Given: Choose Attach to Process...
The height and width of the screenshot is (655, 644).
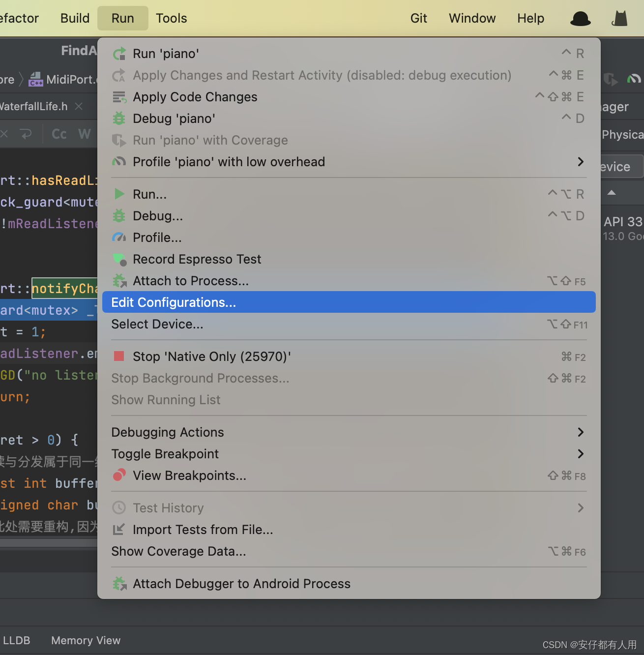Looking at the screenshot, I should coord(349,281).
